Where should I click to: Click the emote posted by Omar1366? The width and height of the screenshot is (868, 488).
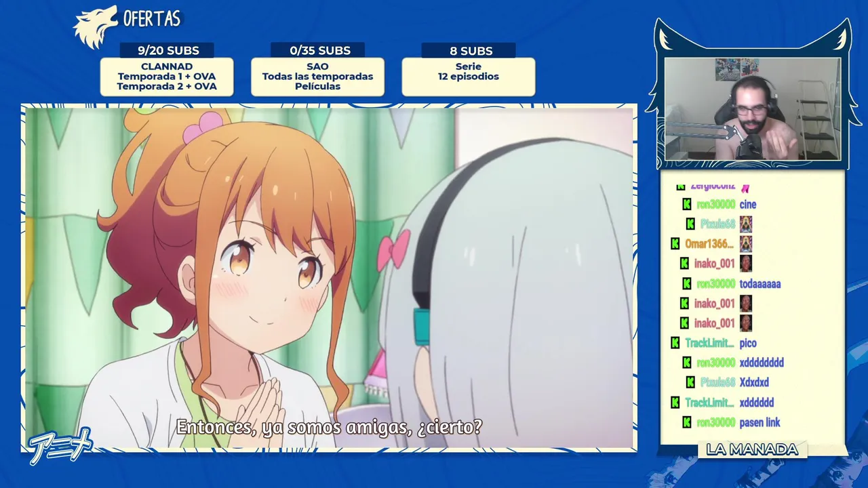tap(745, 243)
